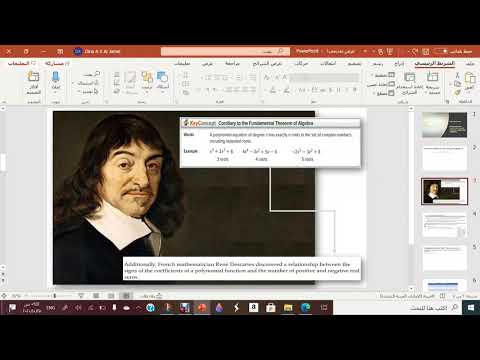Switch to the Transitions tab
Screen dimensions: 480x360
click(328, 63)
